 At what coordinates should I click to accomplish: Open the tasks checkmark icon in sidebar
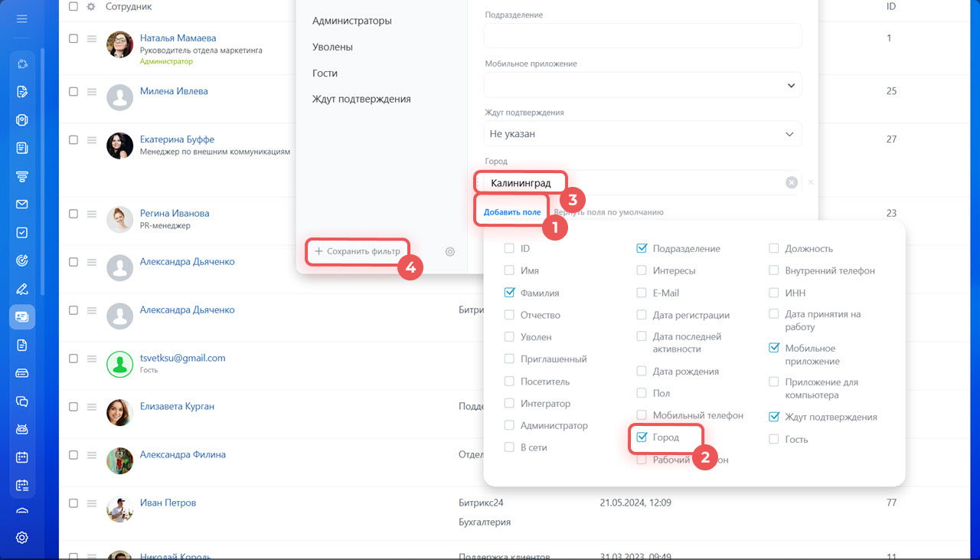[21, 233]
